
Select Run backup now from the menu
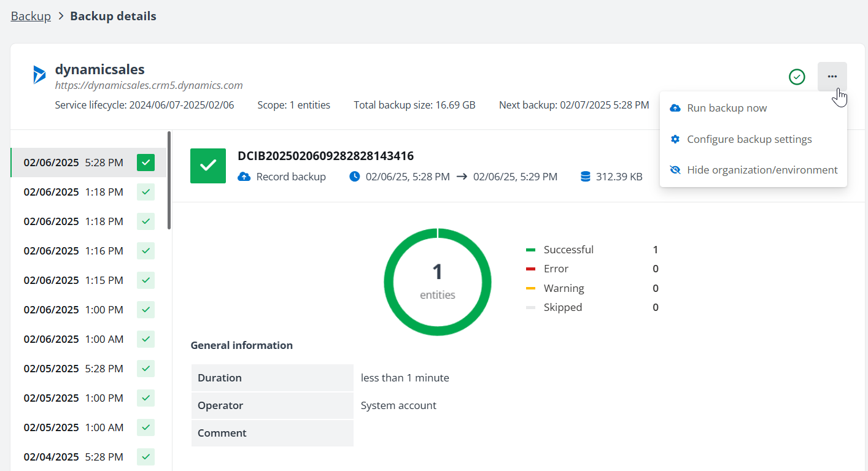click(727, 107)
